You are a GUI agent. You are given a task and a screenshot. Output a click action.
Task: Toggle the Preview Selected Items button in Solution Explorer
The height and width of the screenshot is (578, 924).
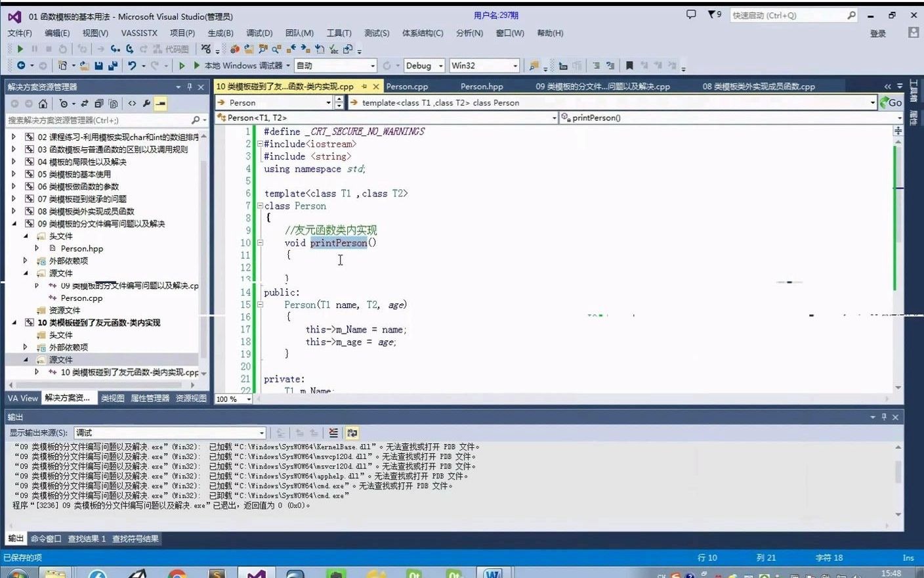[160, 103]
